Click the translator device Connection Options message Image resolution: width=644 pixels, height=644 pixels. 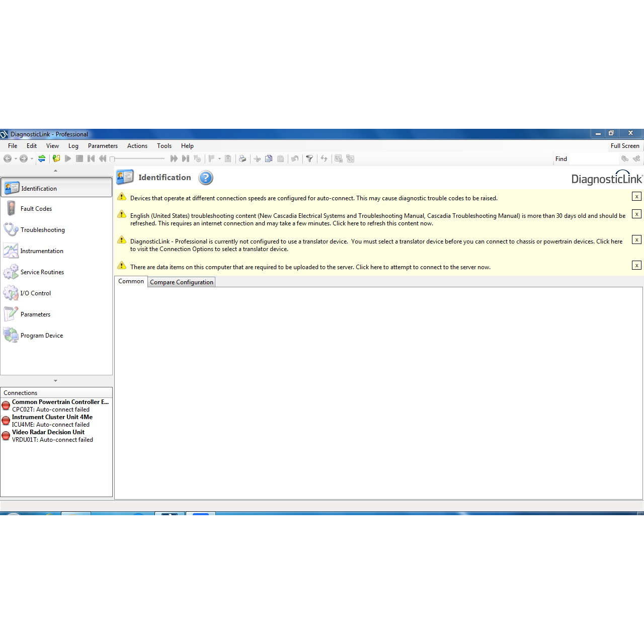coord(376,245)
